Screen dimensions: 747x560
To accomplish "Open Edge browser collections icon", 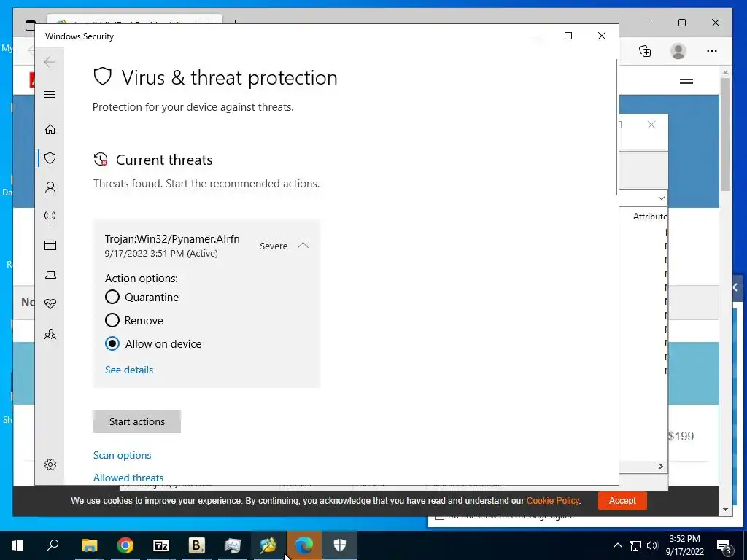I will tap(645, 51).
